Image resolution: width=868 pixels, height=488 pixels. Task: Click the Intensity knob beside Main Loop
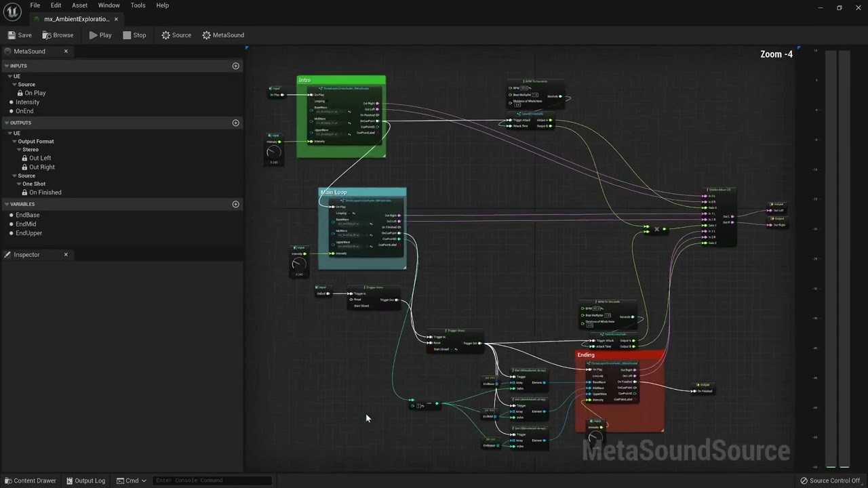(298, 264)
